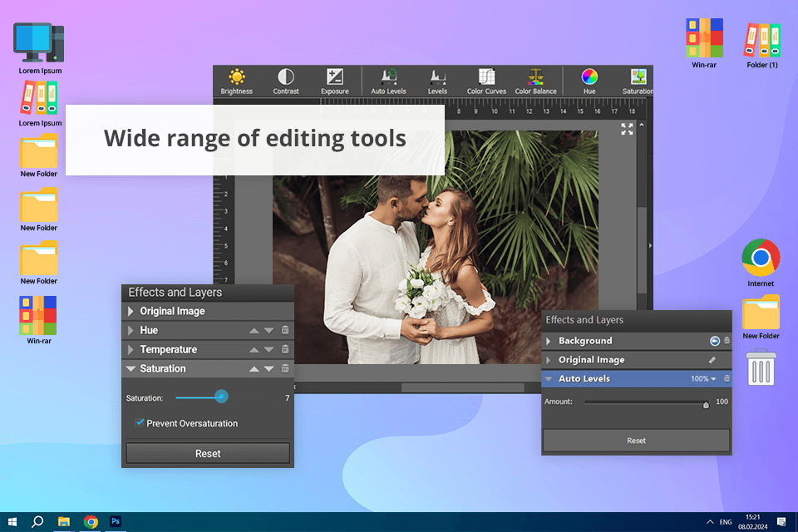Viewport: 798px width, 532px height.
Task: Collapse the Auto Levels layer
Action: (549, 379)
